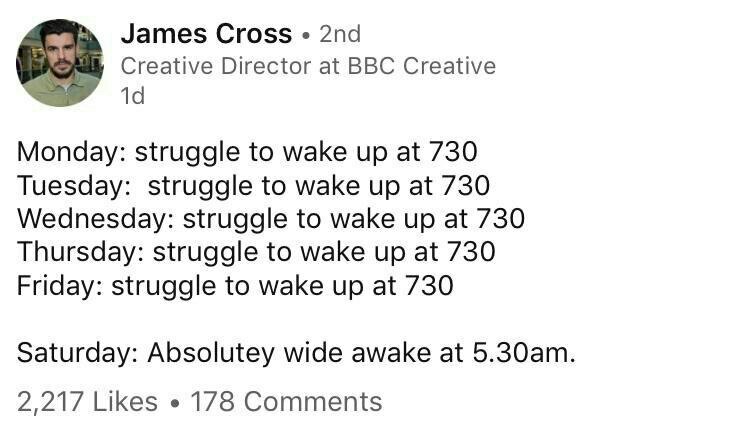Image resolution: width=750 pixels, height=432 pixels.
Task: Click the Monday line of the post
Action: (x=247, y=153)
